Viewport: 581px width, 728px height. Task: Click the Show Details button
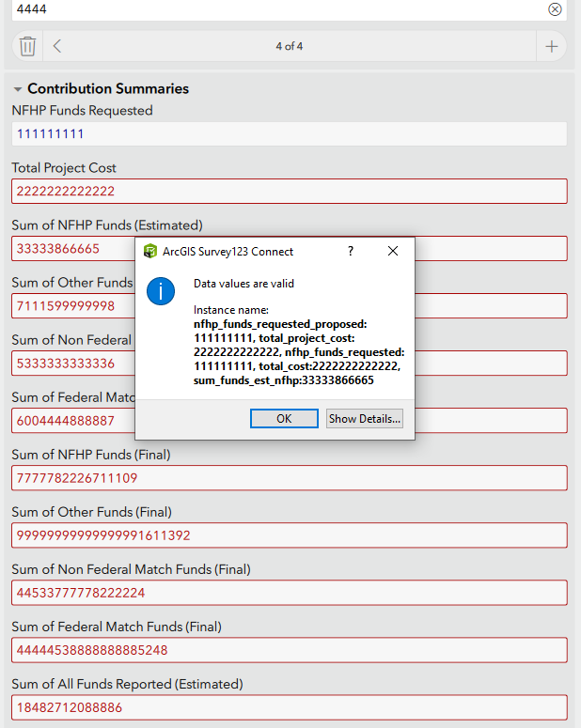[x=364, y=419]
